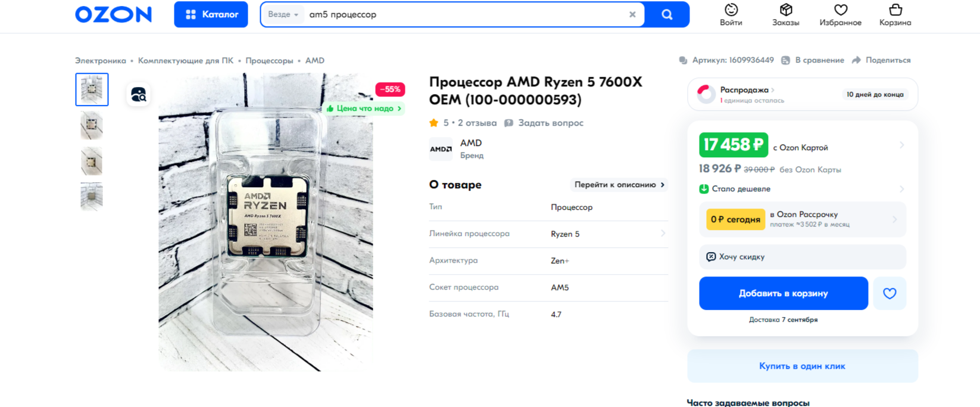Image resolution: width=980 pixels, height=407 pixels.
Task: Open Цена что надо badge
Action: click(364, 108)
